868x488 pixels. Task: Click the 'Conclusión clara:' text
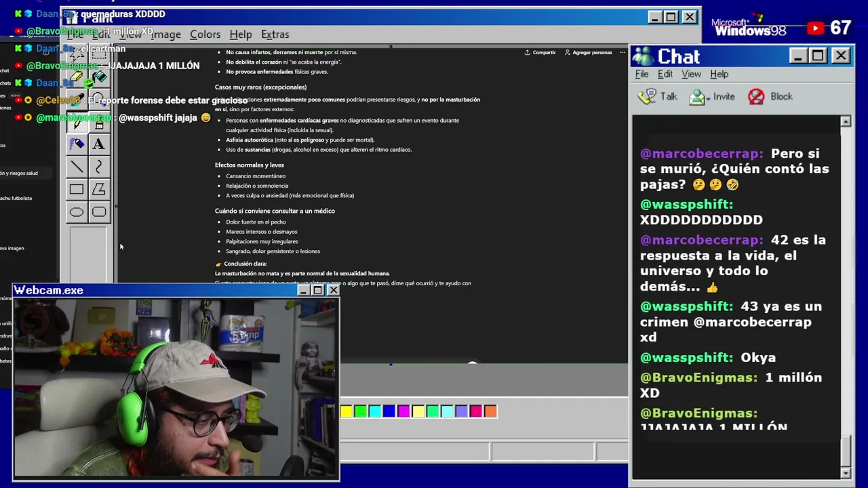tap(245, 264)
